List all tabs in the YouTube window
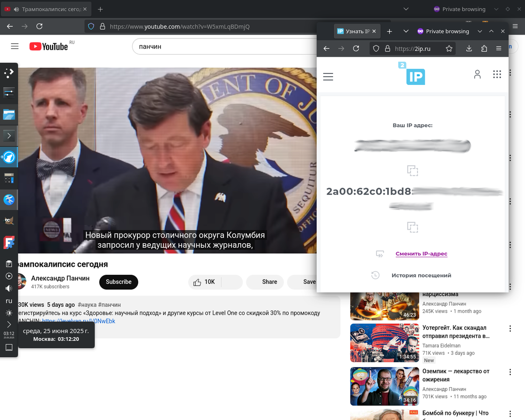The image size is (525, 420). click(406, 9)
